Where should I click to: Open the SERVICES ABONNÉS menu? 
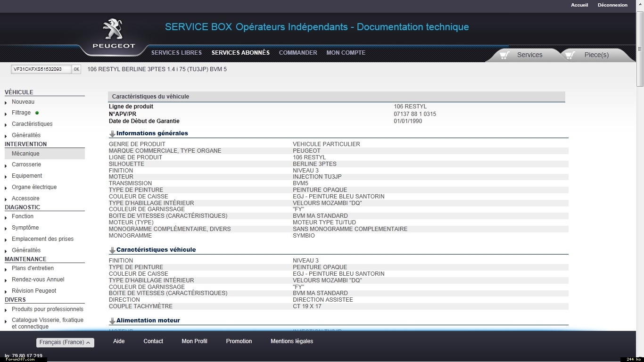pyautogui.click(x=240, y=53)
